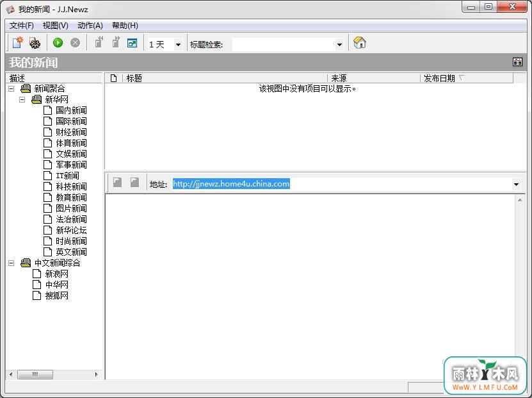The width and height of the screenshot is (532, 398).
Task: Click the calendar icon in 我的新闻 header
Action: pos(517,62)
